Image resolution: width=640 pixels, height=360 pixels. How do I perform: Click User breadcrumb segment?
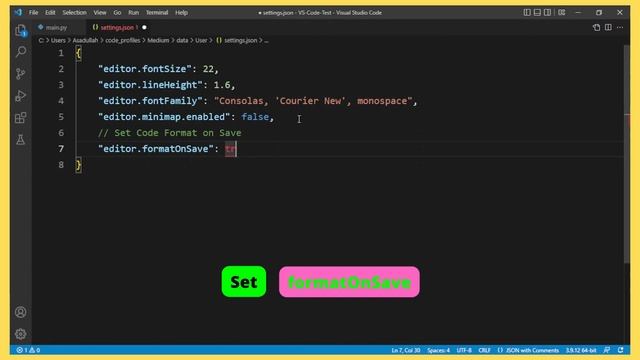tap(201, 40)
